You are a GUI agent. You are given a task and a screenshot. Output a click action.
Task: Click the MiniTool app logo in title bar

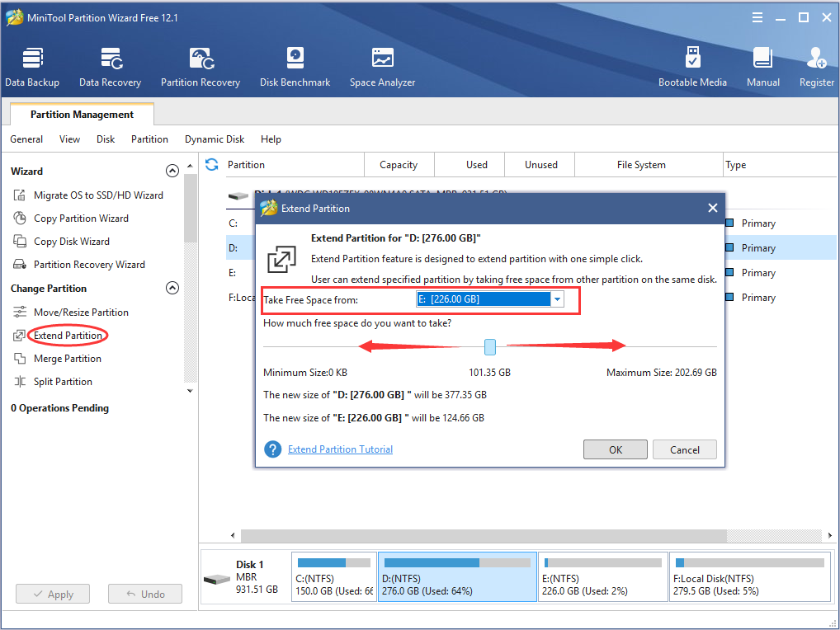click(14, 17)
